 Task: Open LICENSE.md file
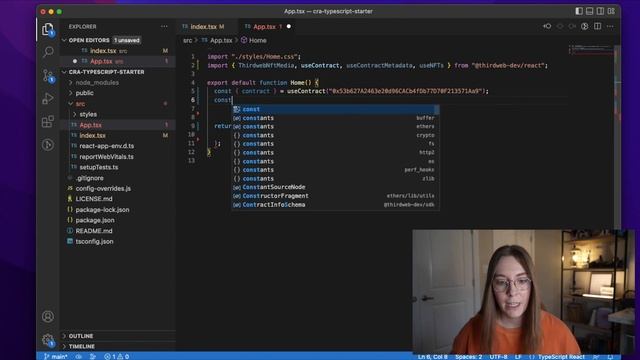118,199
